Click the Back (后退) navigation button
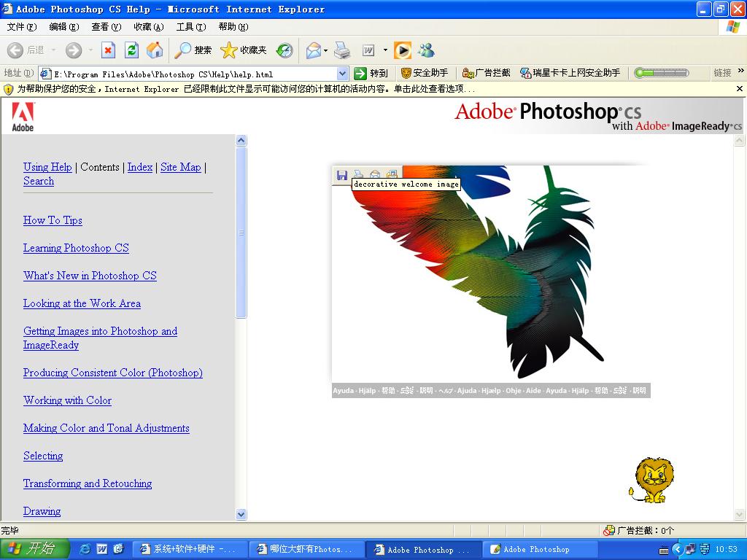This screenshot has width=747, height=560. [26, 50]
